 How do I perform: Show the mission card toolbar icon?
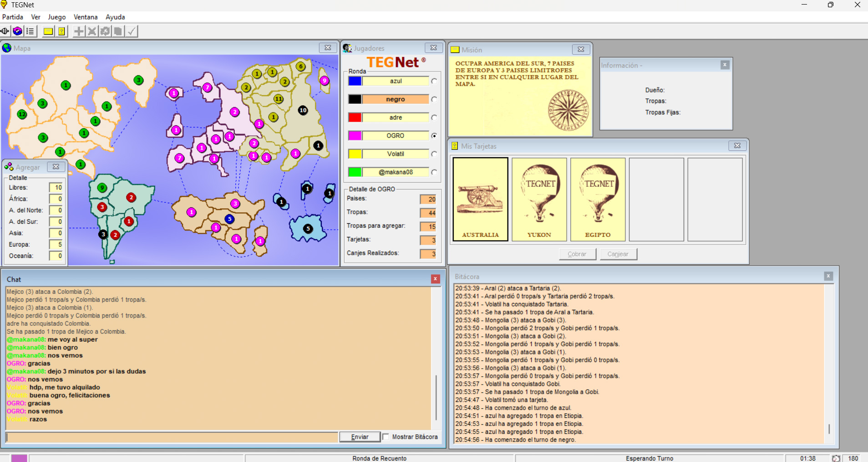click(48, 31)
